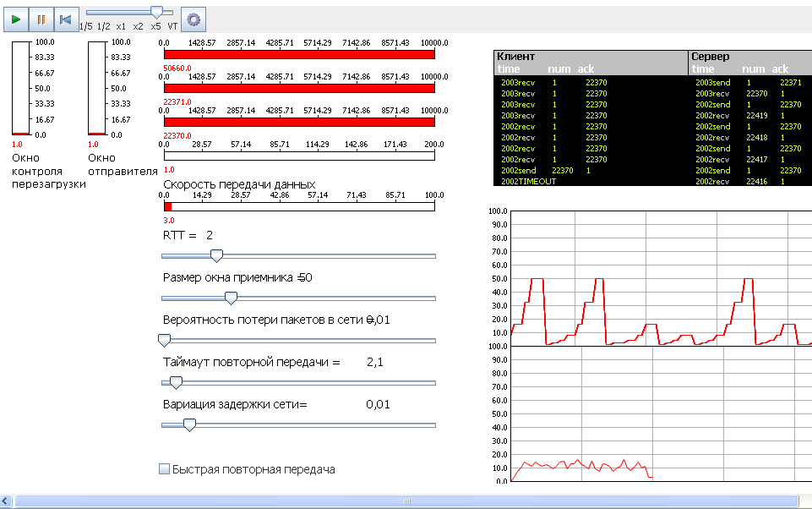Select x5 speed label
The height and width of the screenshot is (509, 812).
(155, 26)
